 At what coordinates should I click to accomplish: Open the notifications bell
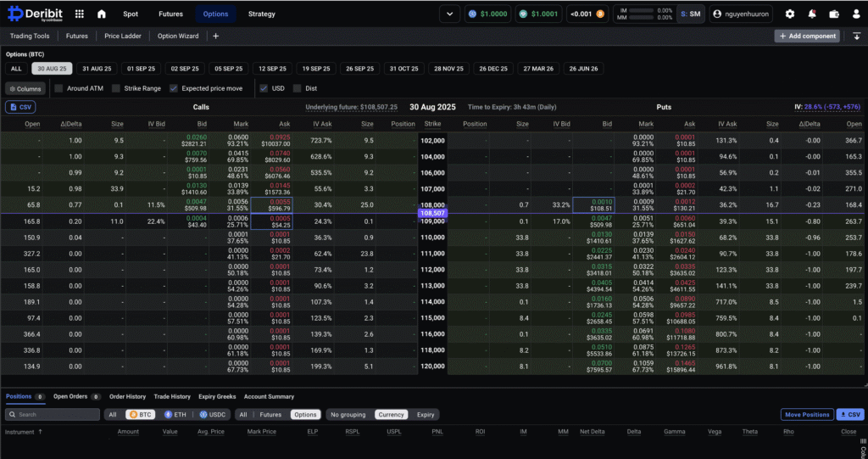point(812,14)
